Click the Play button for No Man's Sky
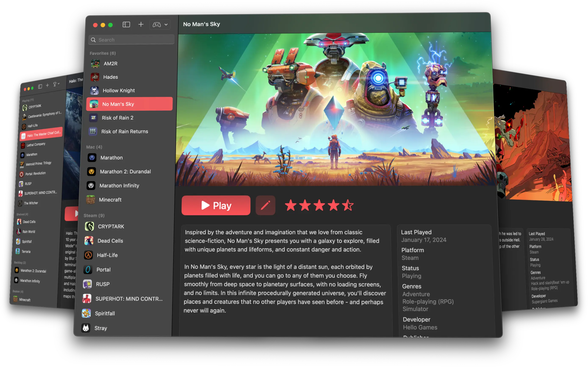 point(216,206)
